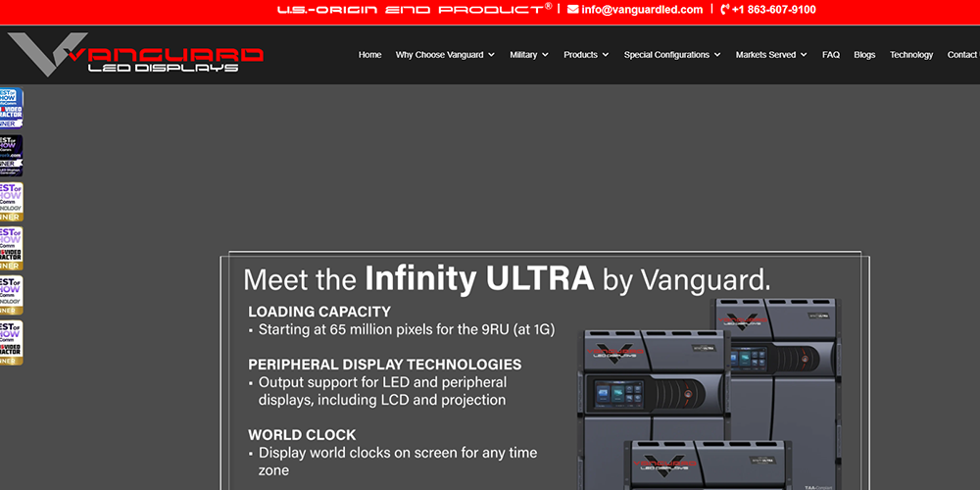This screenshot has height=490, width=980.
Task: Click the 'Display world clocks' bullet text
Action: tap(398, 461)
